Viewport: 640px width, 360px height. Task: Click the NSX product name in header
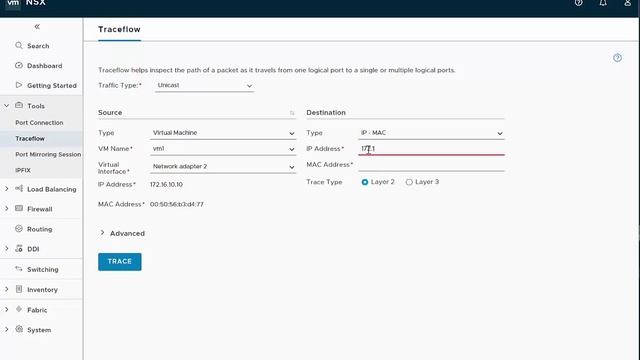(x=36, y=3)
